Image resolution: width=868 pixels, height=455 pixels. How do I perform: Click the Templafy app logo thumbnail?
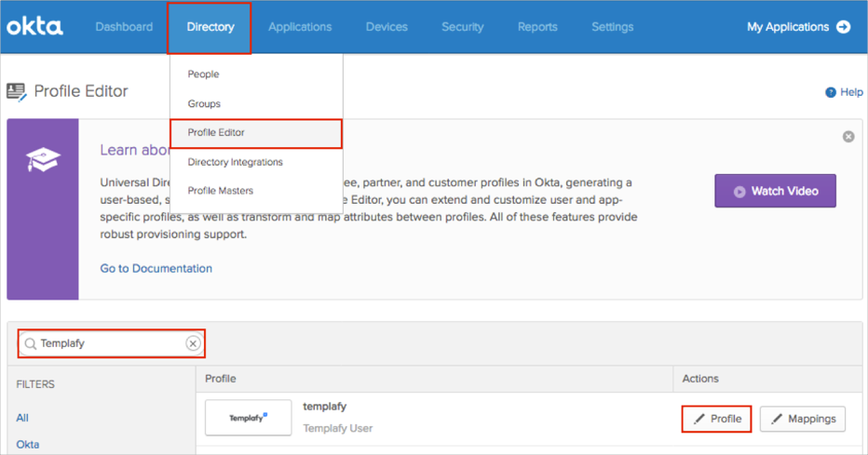tap(248, 418)
